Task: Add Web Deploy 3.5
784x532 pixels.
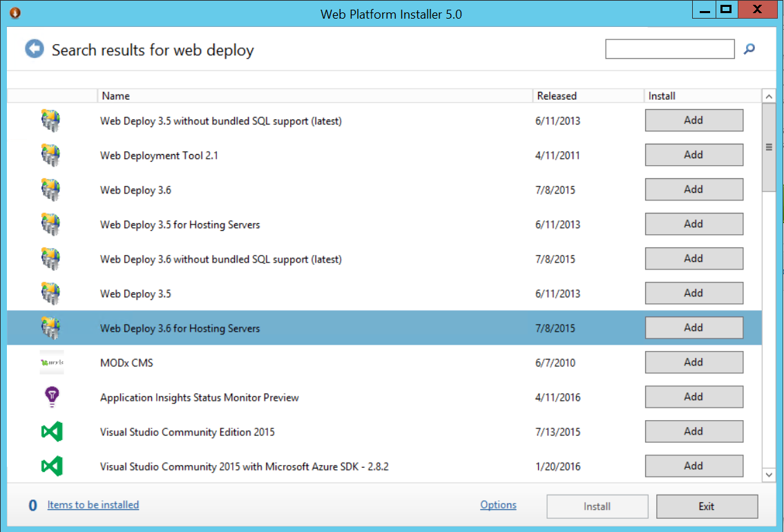Action: tap(694, 293)
